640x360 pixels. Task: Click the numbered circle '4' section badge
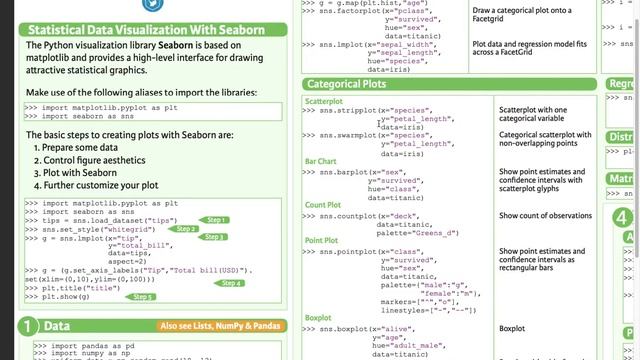(x=622, y=218)
